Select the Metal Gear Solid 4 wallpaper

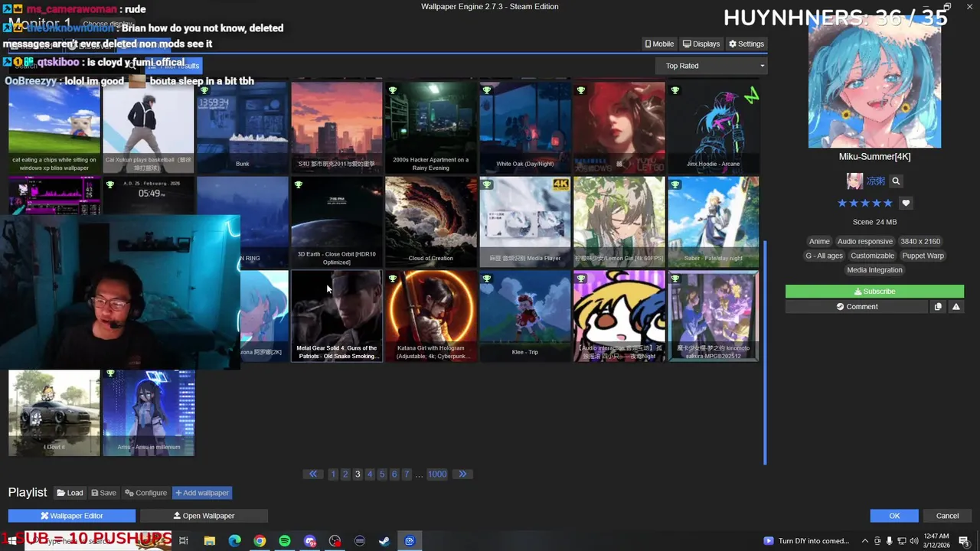(x=337, y=315)
